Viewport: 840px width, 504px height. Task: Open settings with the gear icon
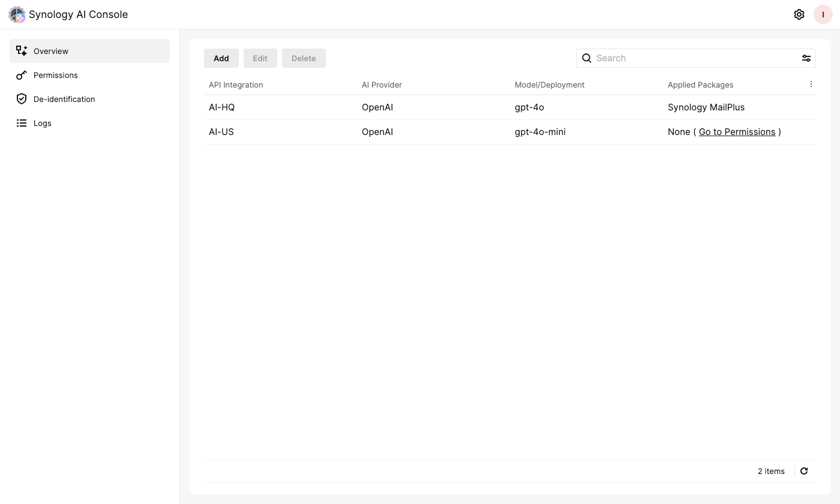click(x=799, y=14)
